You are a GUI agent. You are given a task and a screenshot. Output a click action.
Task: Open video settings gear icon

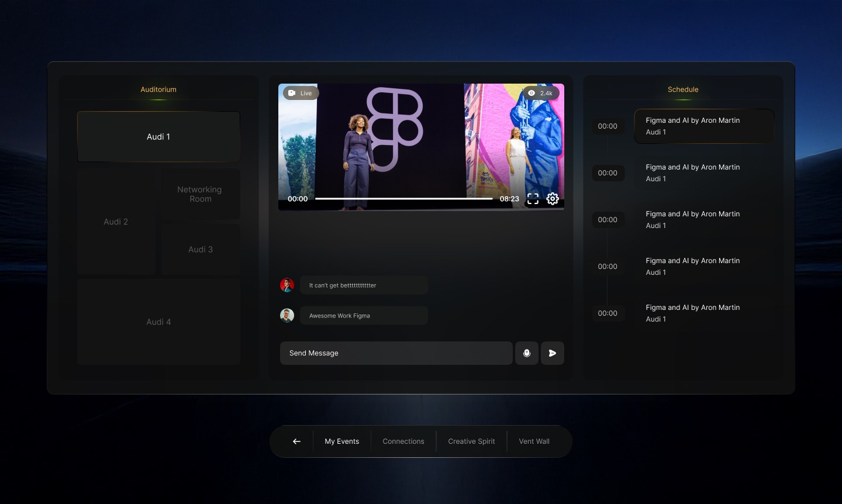pos(553,199)
